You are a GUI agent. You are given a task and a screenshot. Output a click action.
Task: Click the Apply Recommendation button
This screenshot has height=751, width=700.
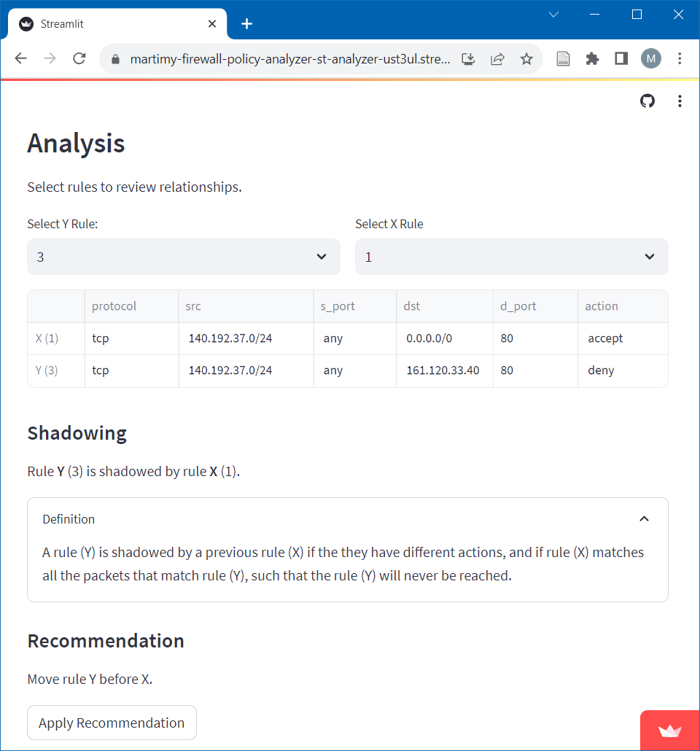click(112, 723)
